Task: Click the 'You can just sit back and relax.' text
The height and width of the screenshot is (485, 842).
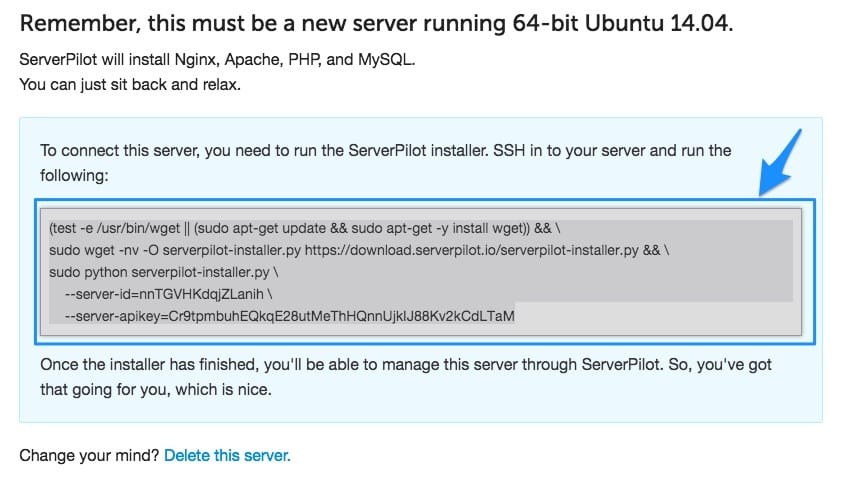Action: (x=130, y=84)
